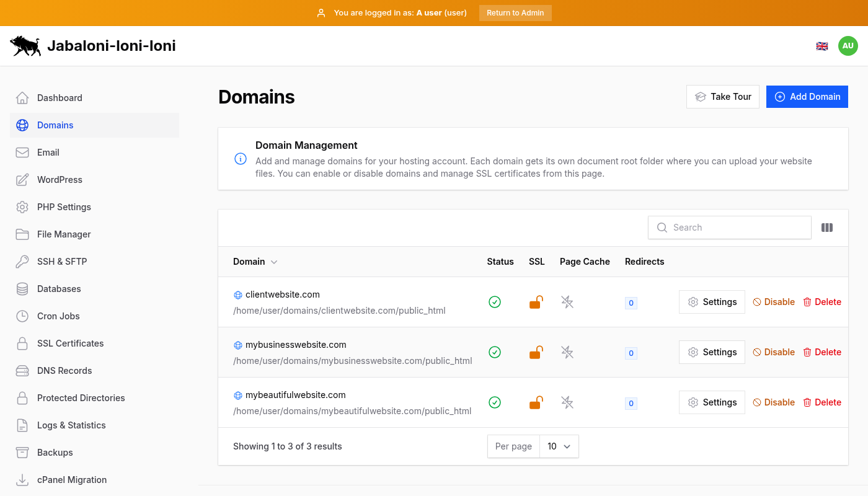Screen dimensions: 868x496
Task: Toggle SSL lock for clientwebsite.com
Action: pos(536,302)
